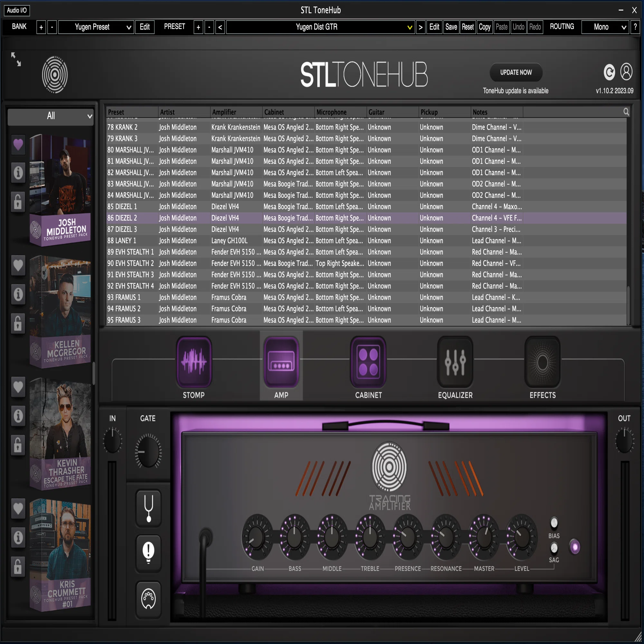Click Save in the preset toolbar
644x644 pixels.
tap(451, 27)
